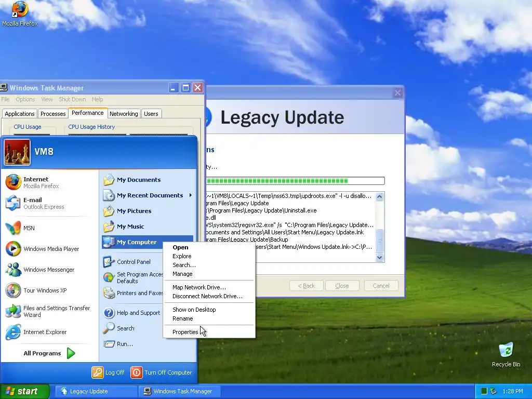Screen dimensions: 532x399
Task: Open Printers and Faxes
Action: tap(133, 293)
